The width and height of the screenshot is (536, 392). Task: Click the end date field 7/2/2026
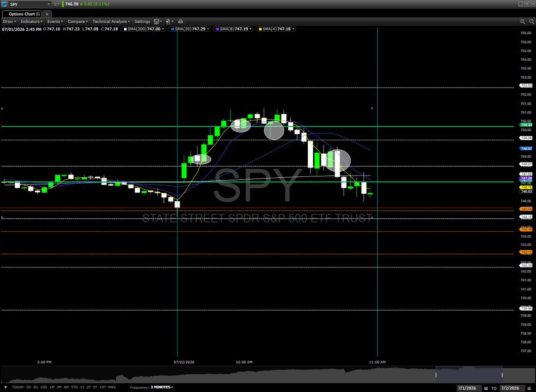(x=513, y=388)
